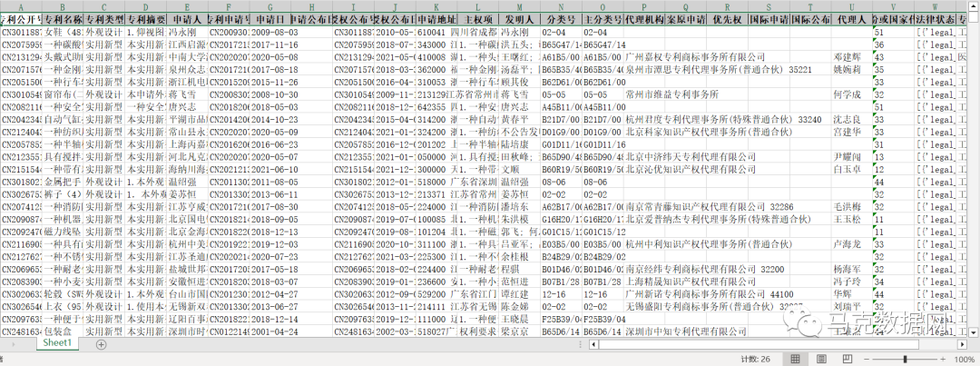980x366 pixels.
Task: Select the agent cell 沈志良
Action: tap(851, 120)
